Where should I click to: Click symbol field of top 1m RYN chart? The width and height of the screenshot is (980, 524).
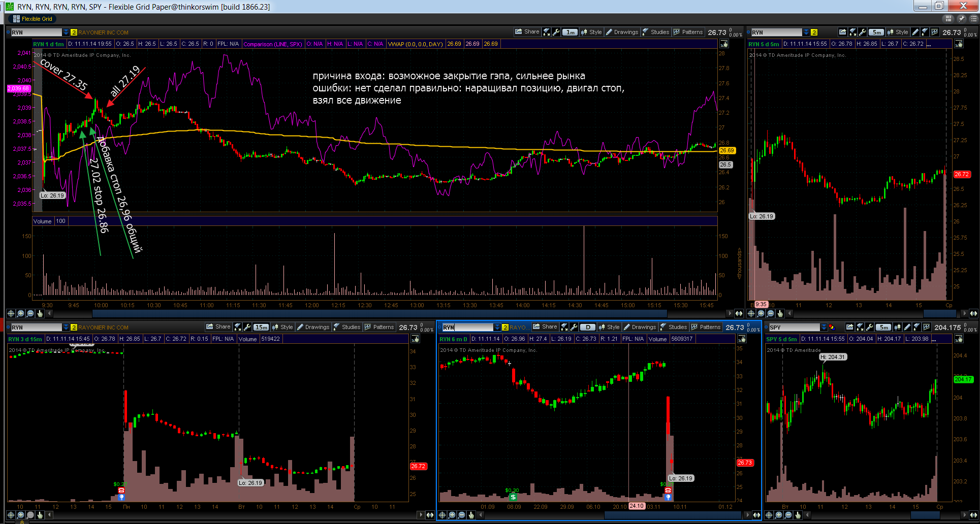(x=36, y=32)
